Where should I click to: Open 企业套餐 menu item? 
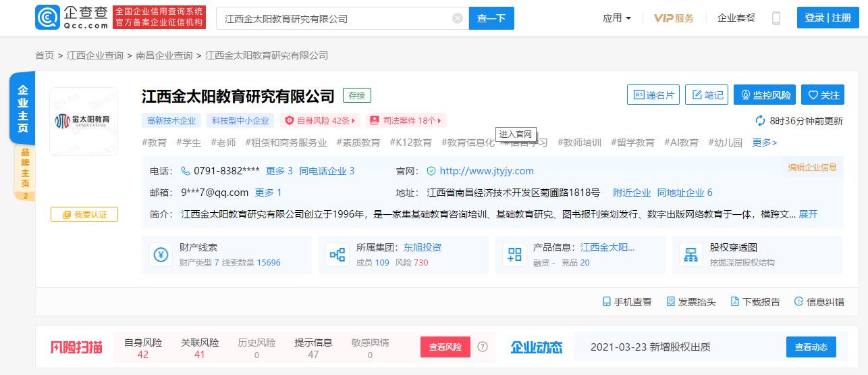(736, 18)
